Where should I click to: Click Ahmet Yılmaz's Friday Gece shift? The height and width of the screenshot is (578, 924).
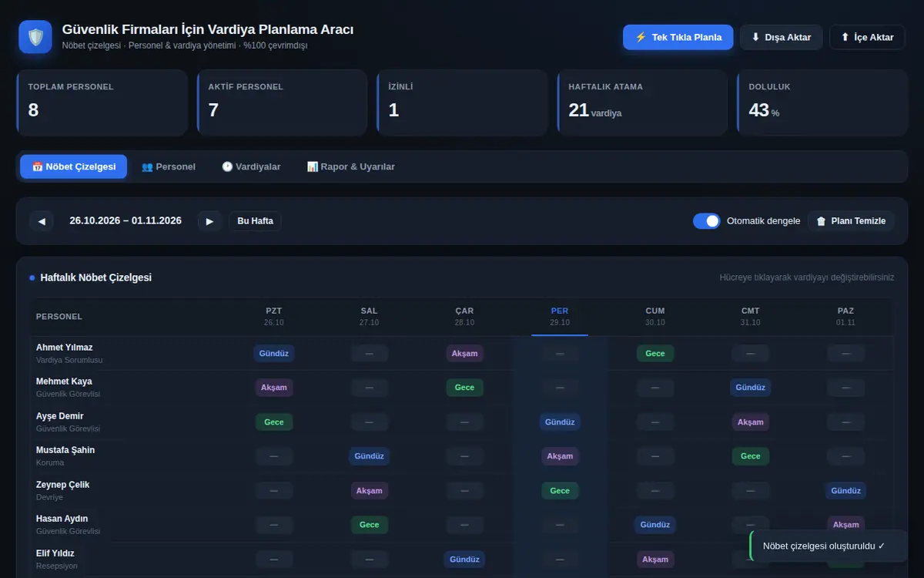pyautogui.click(x=655, y=354)
